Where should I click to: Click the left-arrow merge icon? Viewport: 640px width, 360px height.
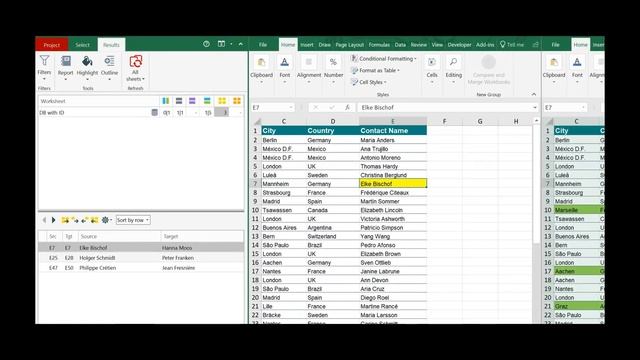84,220
